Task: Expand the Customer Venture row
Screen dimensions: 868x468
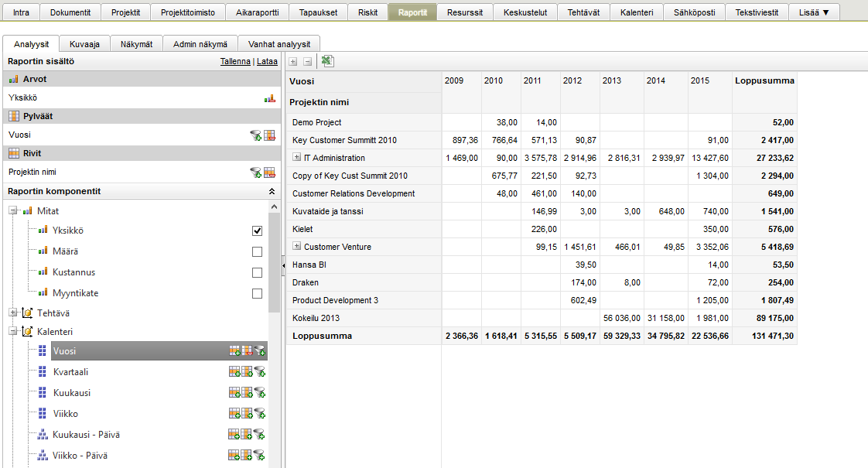Action: pyautogui.click(x=297, y=246)
